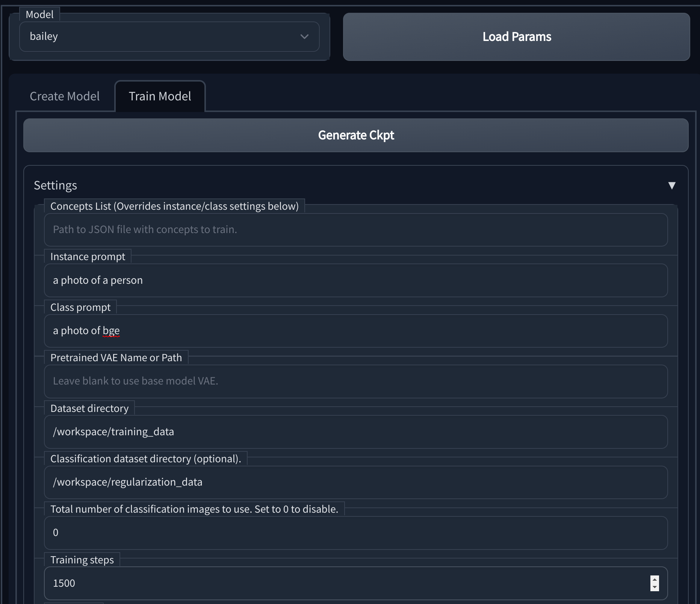Select the Train Model tab
Image resolution: width=700 pixels, height=604 pixels.
point(160,96)
